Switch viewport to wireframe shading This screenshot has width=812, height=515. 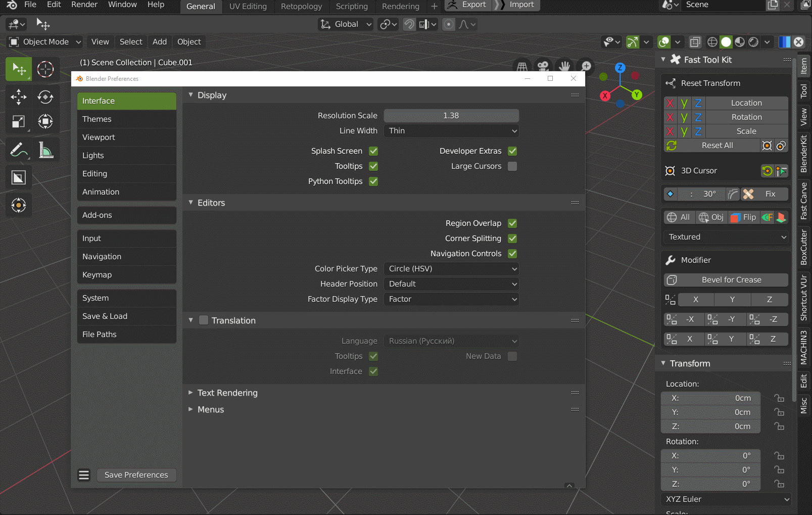pyautogui.click(x=712, y=42)
